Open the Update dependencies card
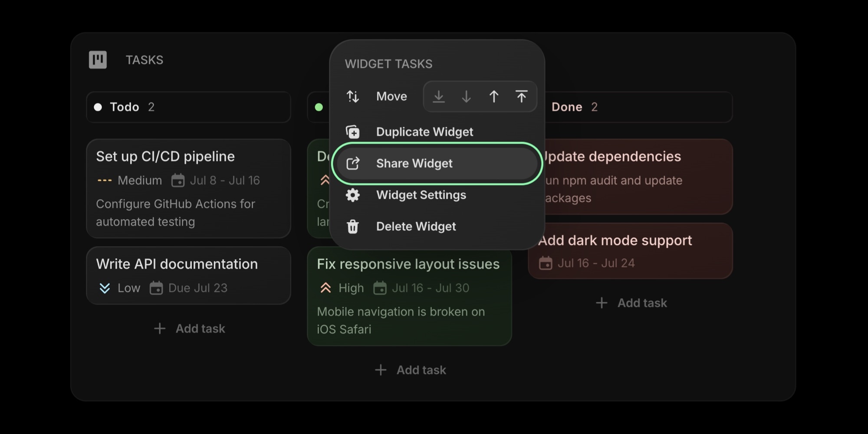This screenshot has height=434, width=868. pos(639,177)
